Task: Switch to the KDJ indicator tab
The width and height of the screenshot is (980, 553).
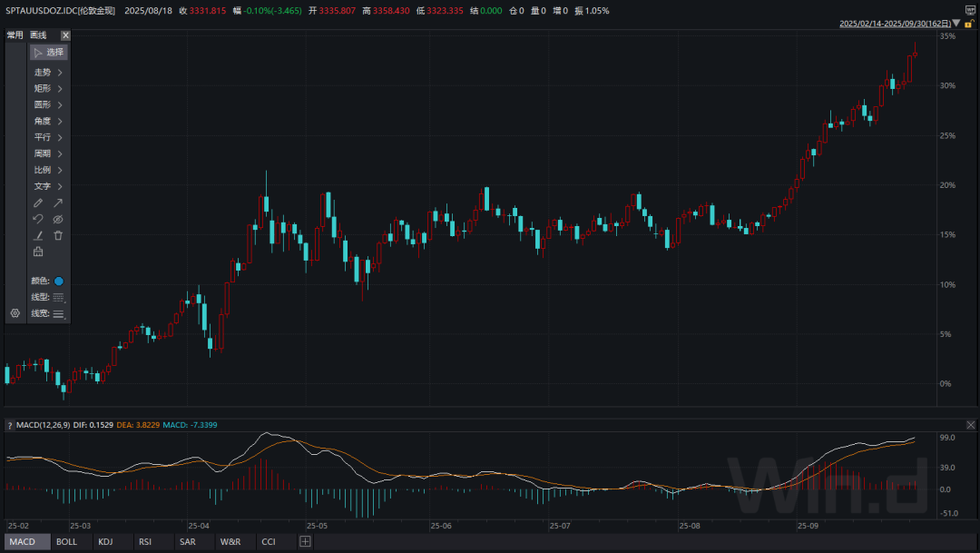Action: (x=105, y=542)
